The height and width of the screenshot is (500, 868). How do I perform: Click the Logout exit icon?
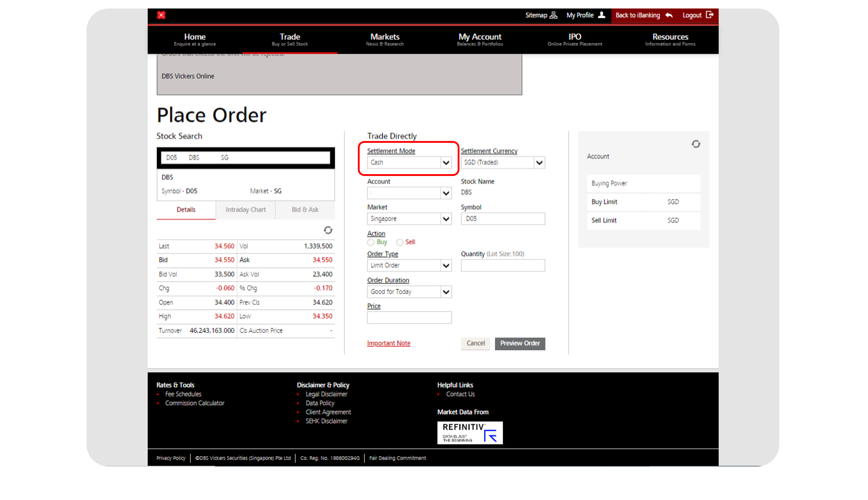pyautogui.click(x=710, y=15)
